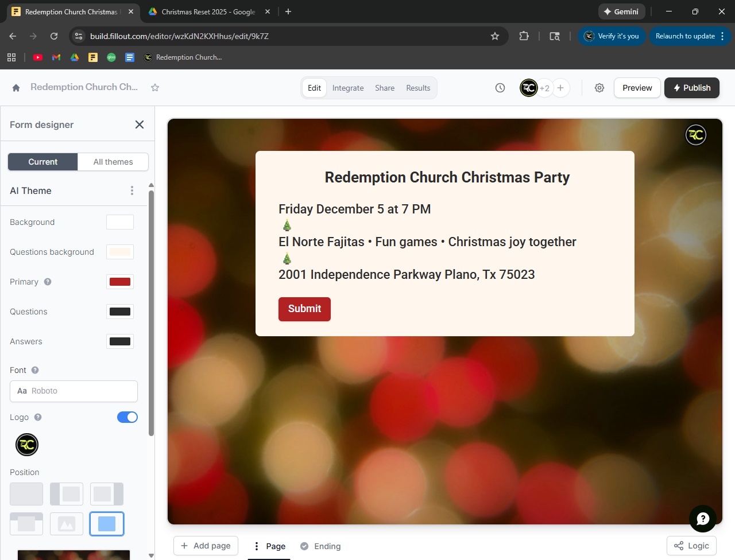Click the Publish button
The width and height of the screenshot is (735, 560).
pos(691,88)
